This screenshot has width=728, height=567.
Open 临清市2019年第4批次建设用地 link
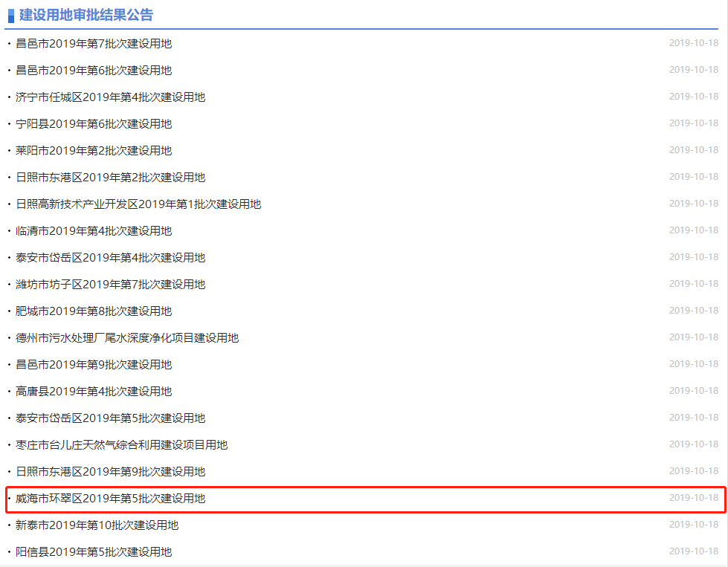pyautogui.click(x=94, y=231)
